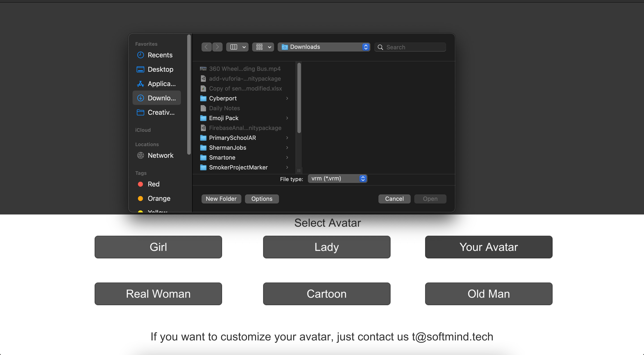Open the Downloads path dropdown
Screen dimensions: 644x355
(x=366, y=47)
